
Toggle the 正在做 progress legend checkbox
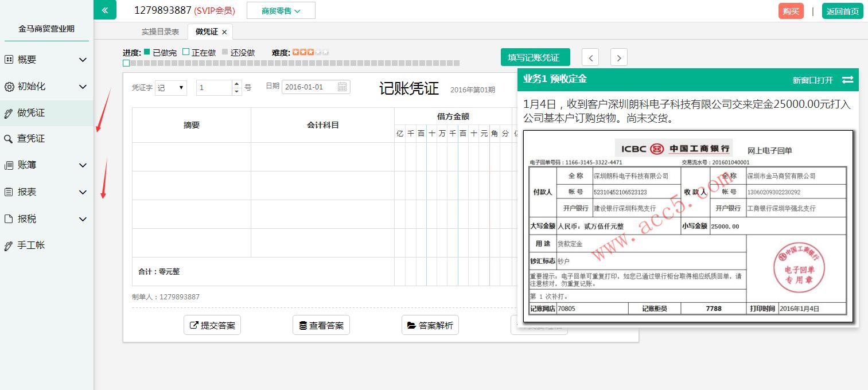tap(185, 52)
